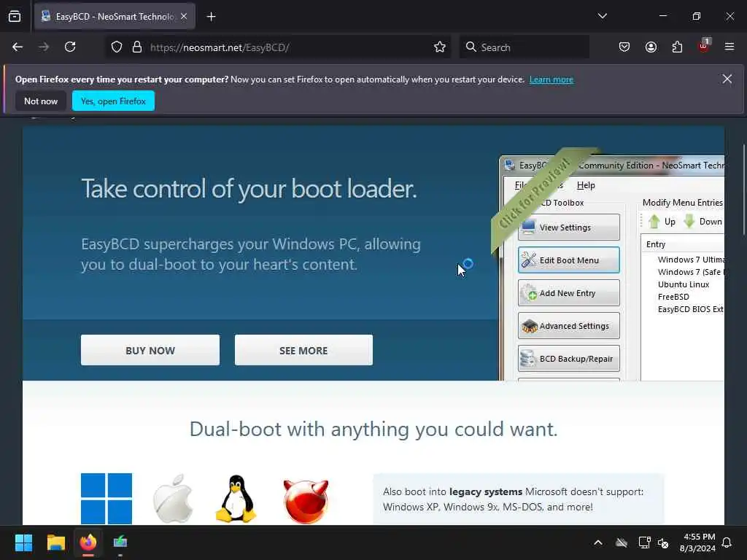Reload the current page

pyautogui.click(x=70, y=47)
